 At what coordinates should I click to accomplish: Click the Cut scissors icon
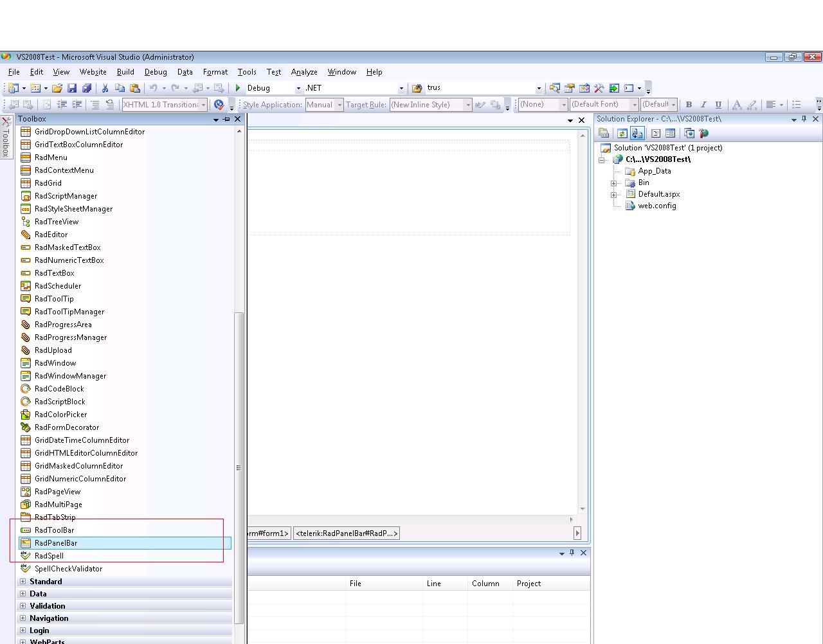(x=105, y=88)
